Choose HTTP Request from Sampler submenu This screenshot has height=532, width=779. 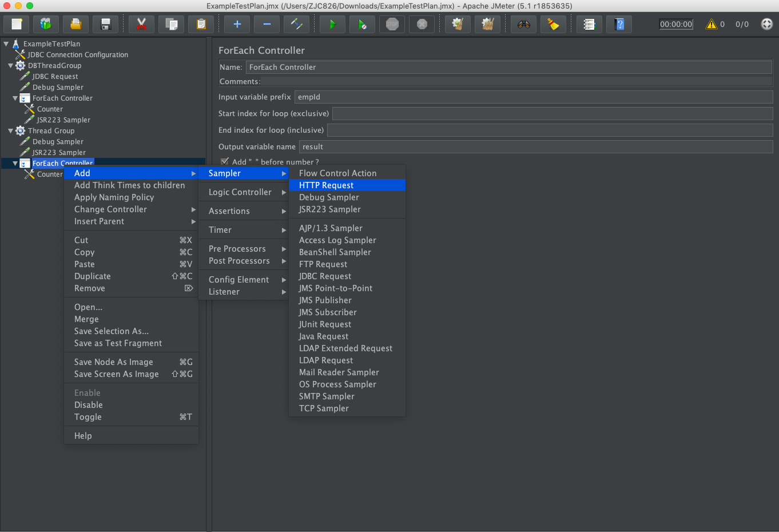(x=347, y=185)
